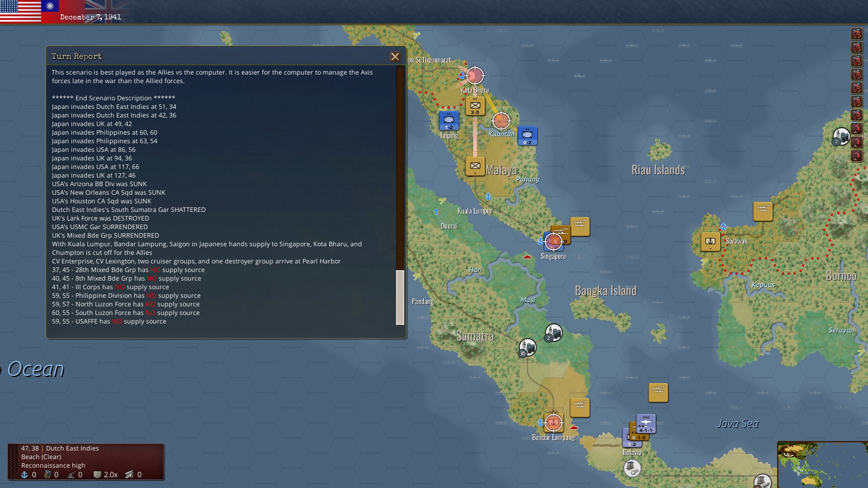Click the minimap in bottom right corner
868x488 pixels.
pyautogui.click(x=822, y=465)
